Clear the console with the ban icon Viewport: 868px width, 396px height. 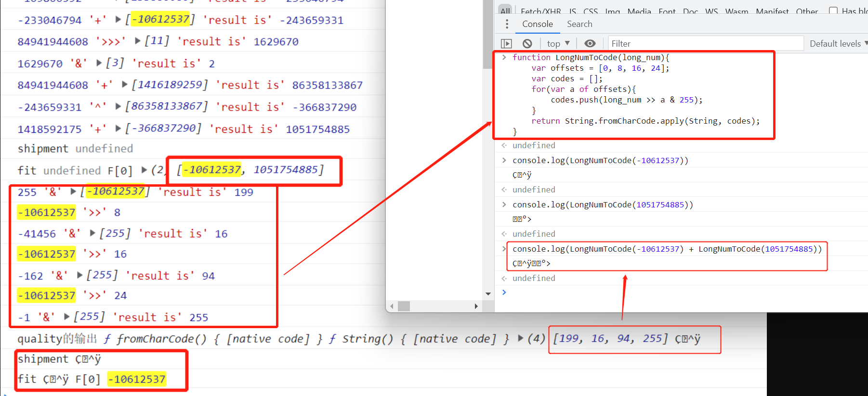point(527,44)
